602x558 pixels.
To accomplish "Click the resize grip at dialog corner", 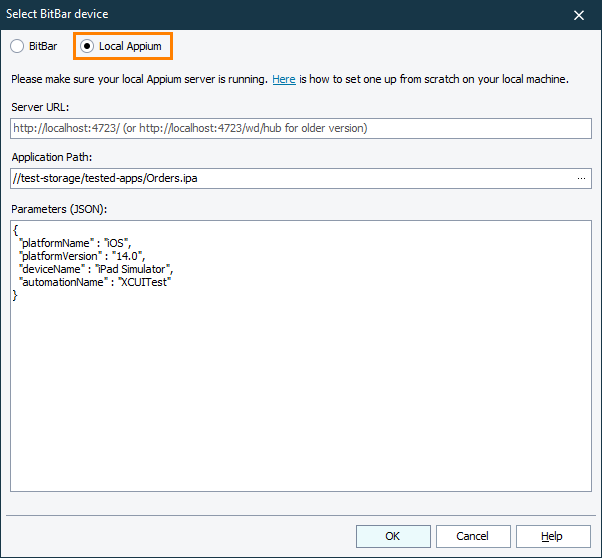I will (x=595, y=551).
